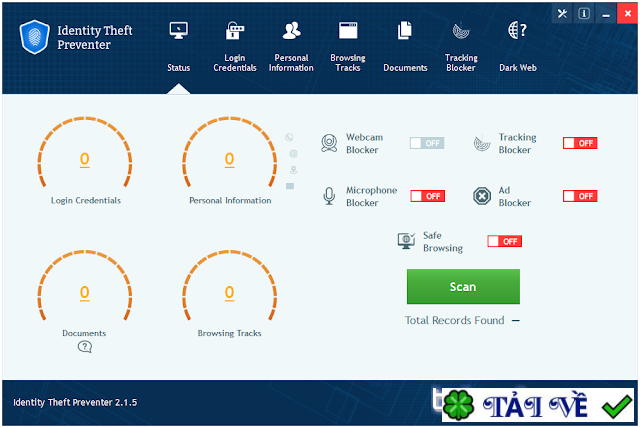This screenshot has height=428, width=640.
Task: Minimize the Identity Theft Preventer window
Action: 606,14
